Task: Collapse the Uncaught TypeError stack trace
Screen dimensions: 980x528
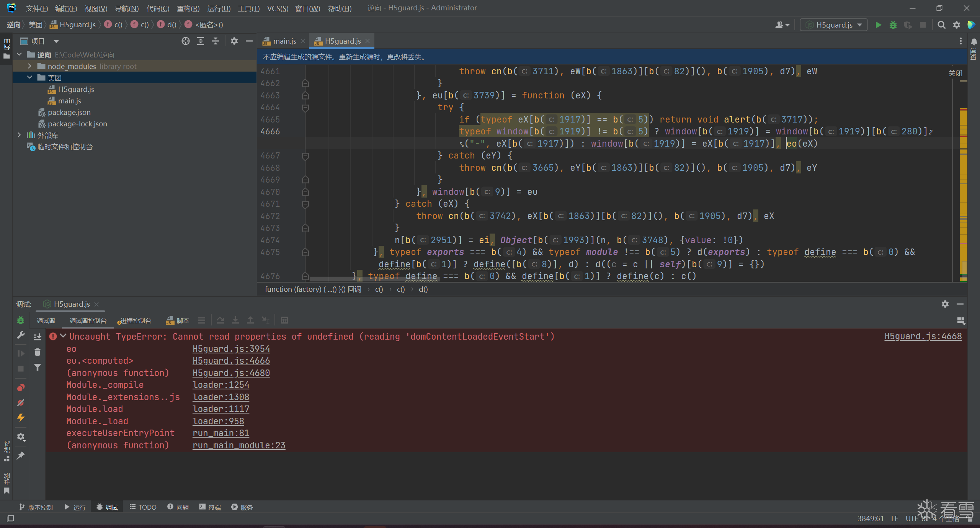Action: (63, 336)
